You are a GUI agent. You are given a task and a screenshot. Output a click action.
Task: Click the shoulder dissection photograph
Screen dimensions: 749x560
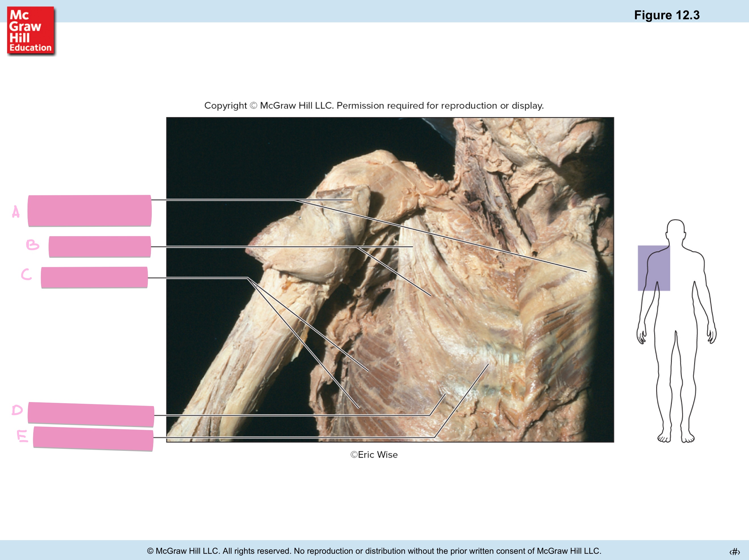coord(390,280)
